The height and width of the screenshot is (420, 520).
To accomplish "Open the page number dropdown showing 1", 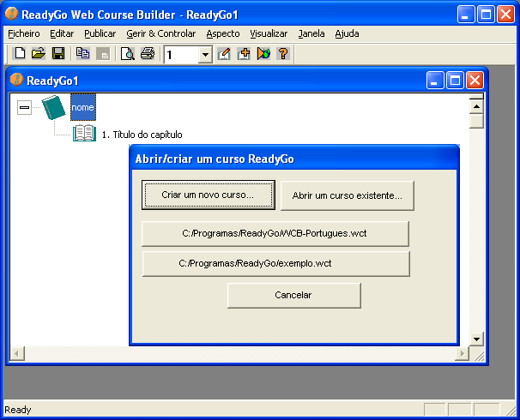I will 205,55.
